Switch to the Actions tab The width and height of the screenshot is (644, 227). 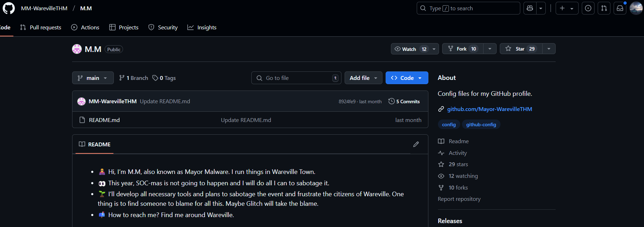point(85,27)
